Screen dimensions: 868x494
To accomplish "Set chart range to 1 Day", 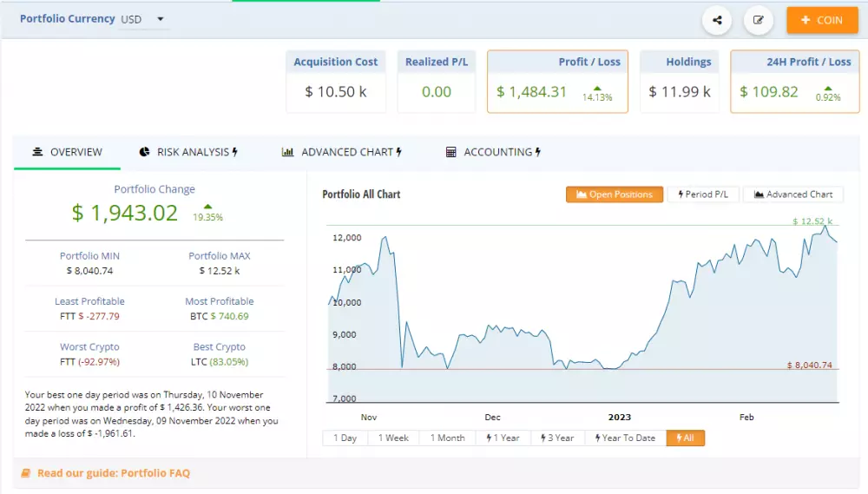I will coord(344,438).
